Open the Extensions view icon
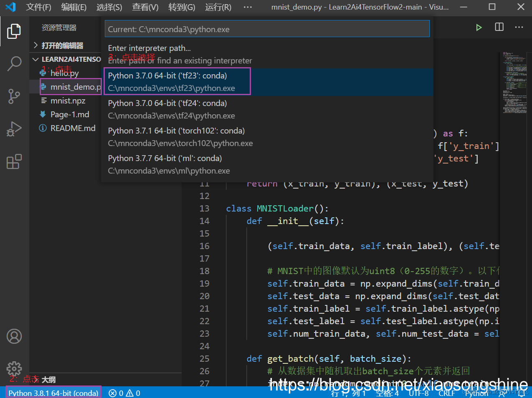 coord(14,161)
